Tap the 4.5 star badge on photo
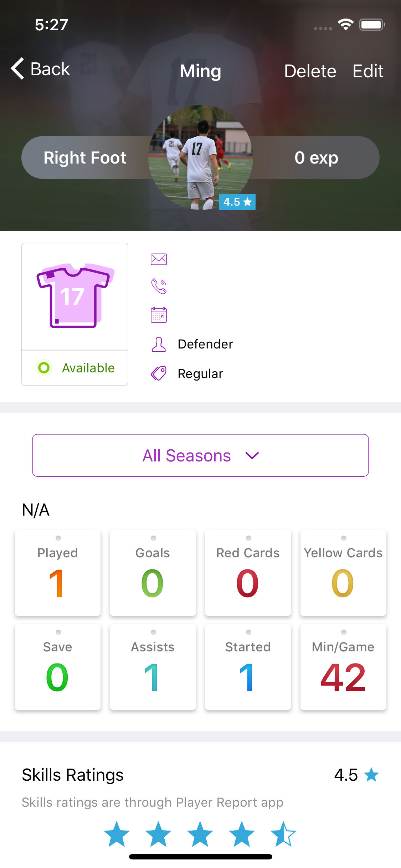 [x=237, y=202]
